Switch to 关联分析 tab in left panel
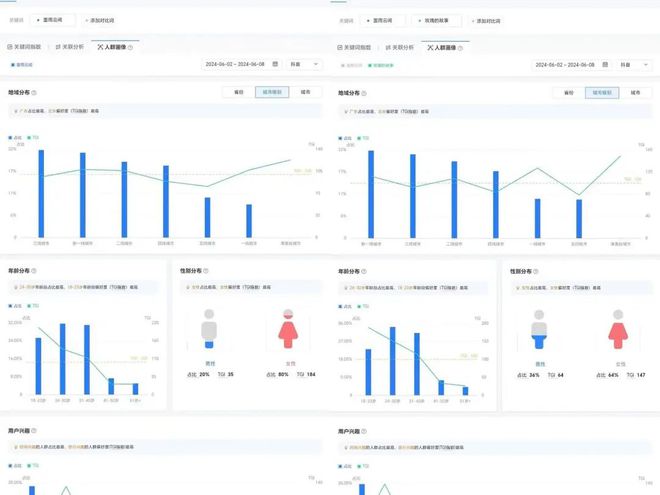660x495 pixels. click(70, 47)
